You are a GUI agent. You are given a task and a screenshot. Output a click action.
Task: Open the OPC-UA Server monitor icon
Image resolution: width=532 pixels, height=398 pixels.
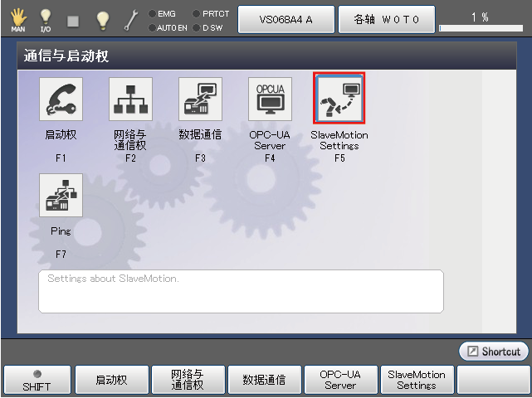click(270, 99)
